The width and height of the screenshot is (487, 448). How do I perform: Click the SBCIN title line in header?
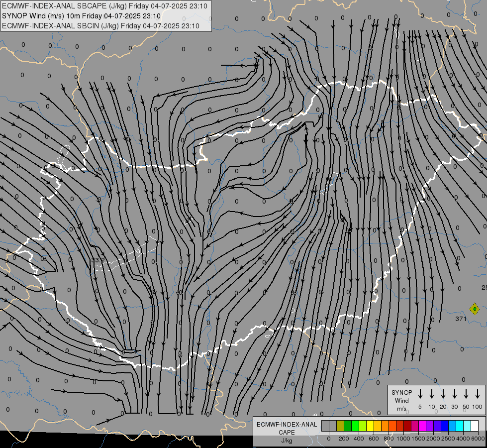coord(100,26)
